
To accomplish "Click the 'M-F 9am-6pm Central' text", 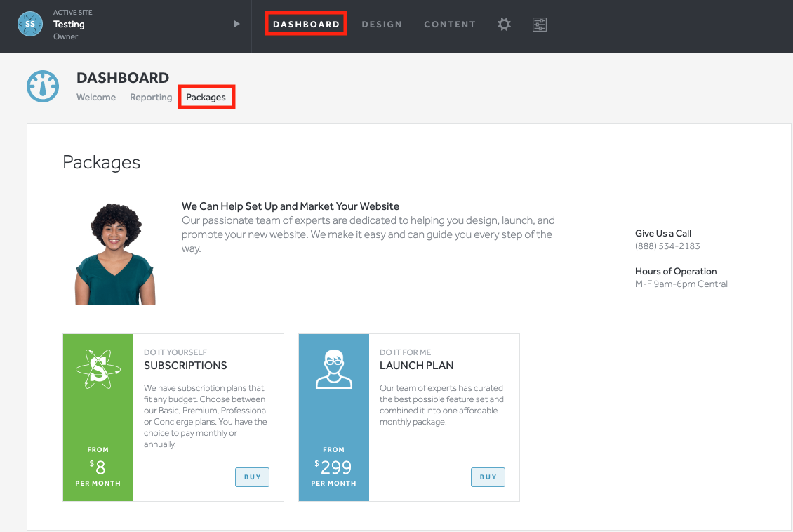I will point(681,284).
